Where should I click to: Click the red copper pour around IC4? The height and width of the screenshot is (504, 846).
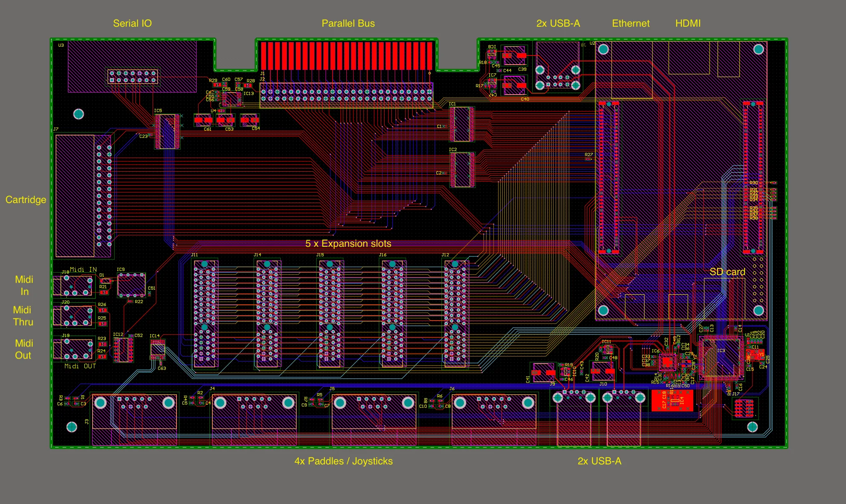672,400
